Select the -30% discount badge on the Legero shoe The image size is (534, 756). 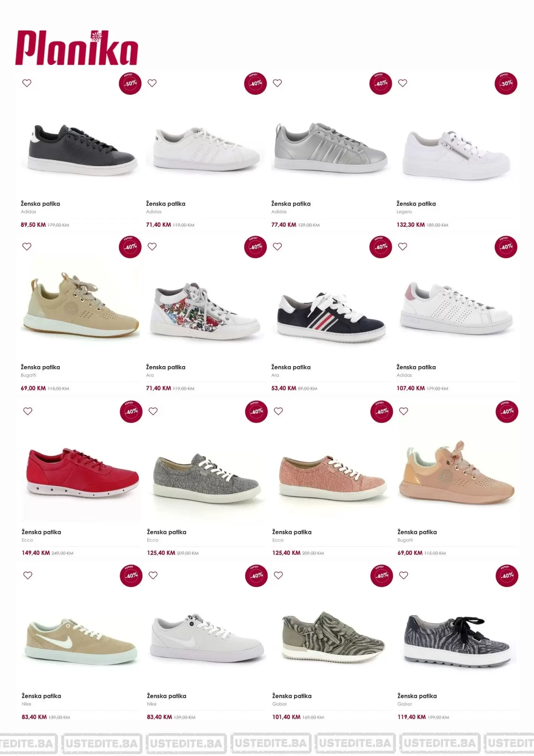506,84
